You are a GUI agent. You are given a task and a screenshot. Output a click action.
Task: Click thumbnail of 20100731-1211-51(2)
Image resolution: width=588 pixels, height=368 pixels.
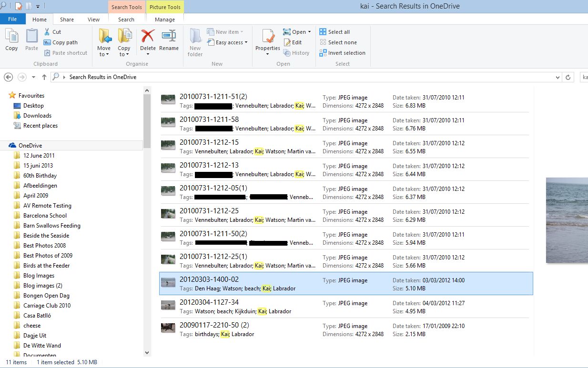(x=168, y=99)
